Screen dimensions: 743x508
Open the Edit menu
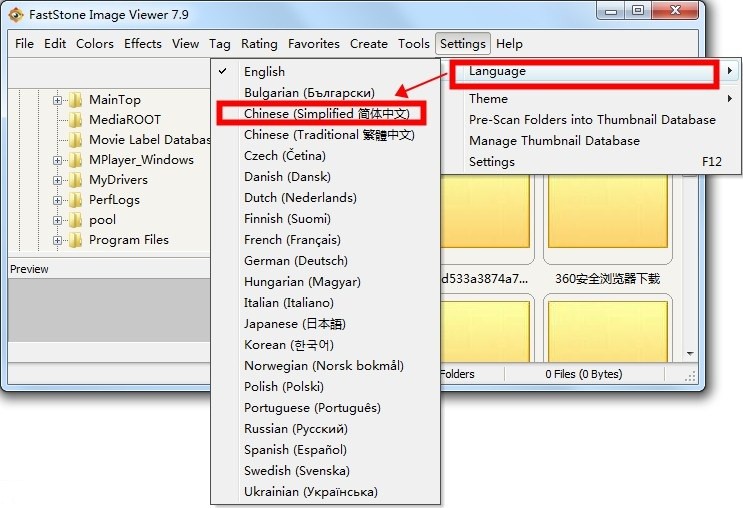[55, 44]
